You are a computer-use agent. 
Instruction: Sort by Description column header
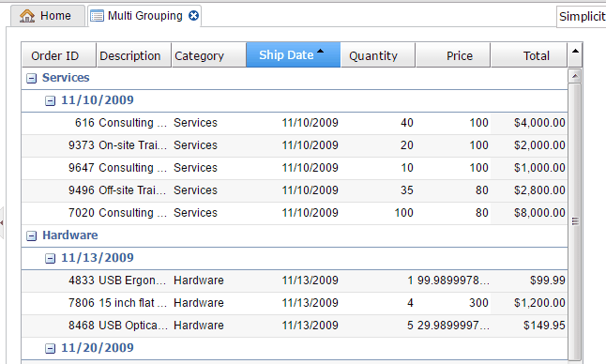(x=133, y=55)
